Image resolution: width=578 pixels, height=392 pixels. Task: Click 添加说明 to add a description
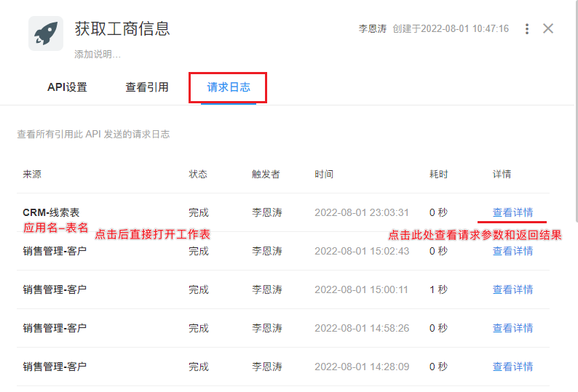point(98,55)
